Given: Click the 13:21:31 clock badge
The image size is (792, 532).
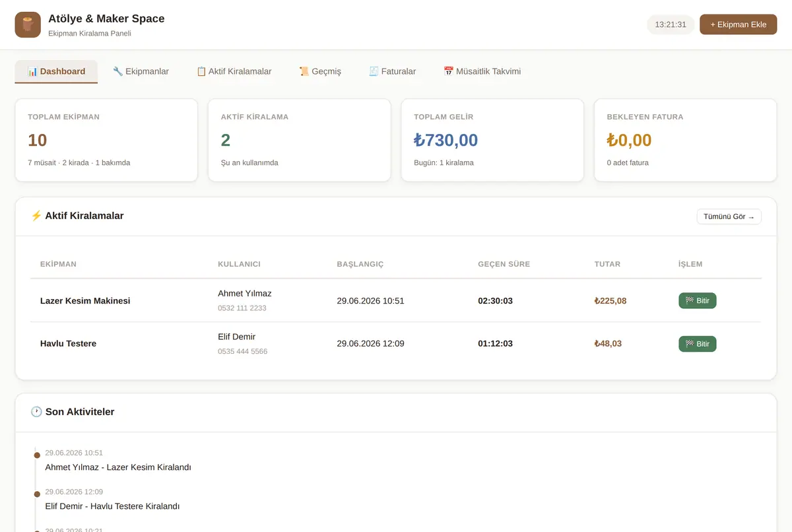Looking at the screenshot, I should click(671, 24).
